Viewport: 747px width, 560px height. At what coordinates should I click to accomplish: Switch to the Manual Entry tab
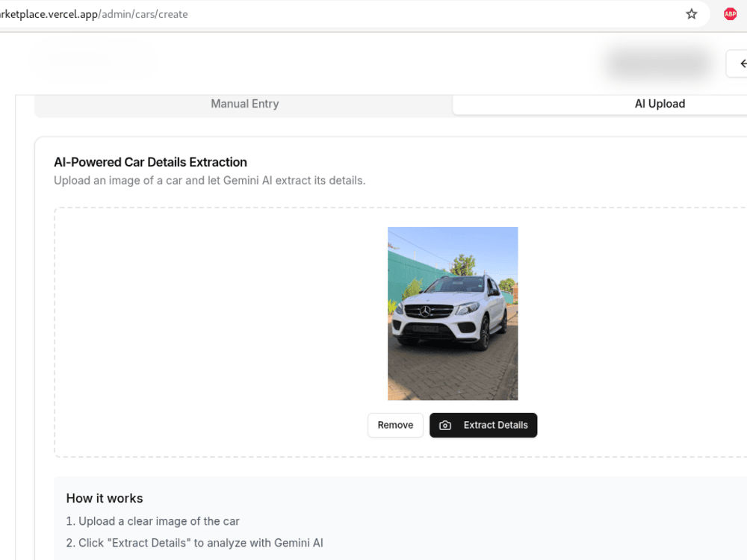click(244, 104)
